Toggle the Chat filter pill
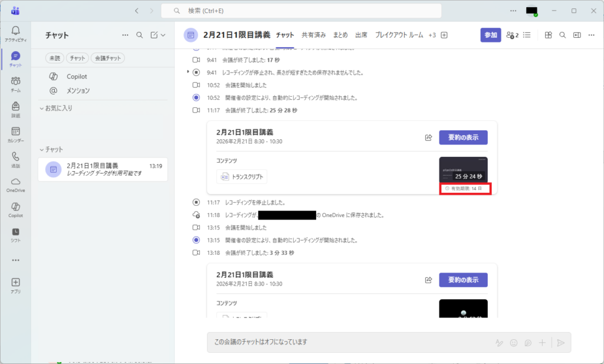 [77, 58]
